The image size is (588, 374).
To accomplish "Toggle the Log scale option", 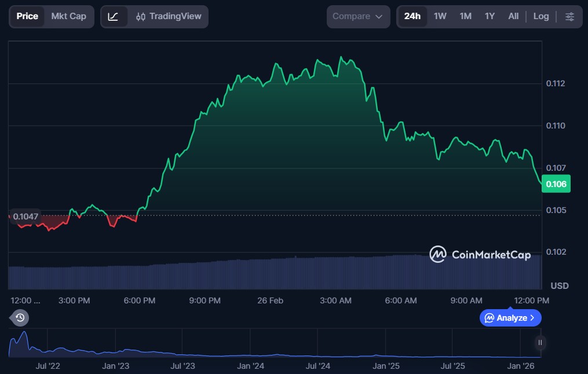I will (540, 16).
